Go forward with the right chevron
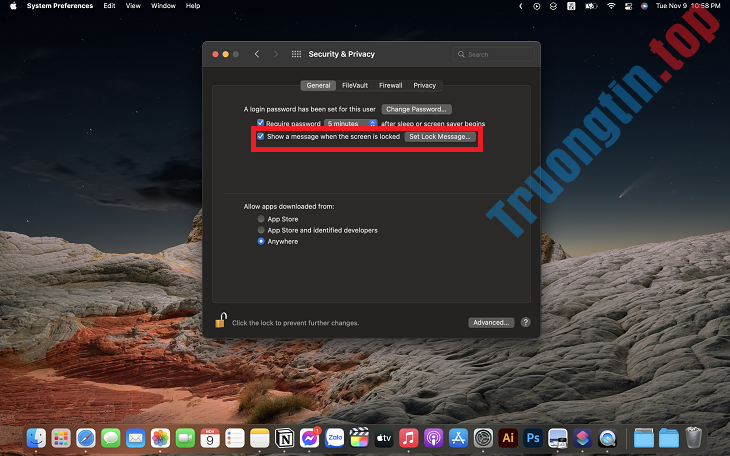Image resolution: width=730 pixels, height=456 pixels. [276, 54]
